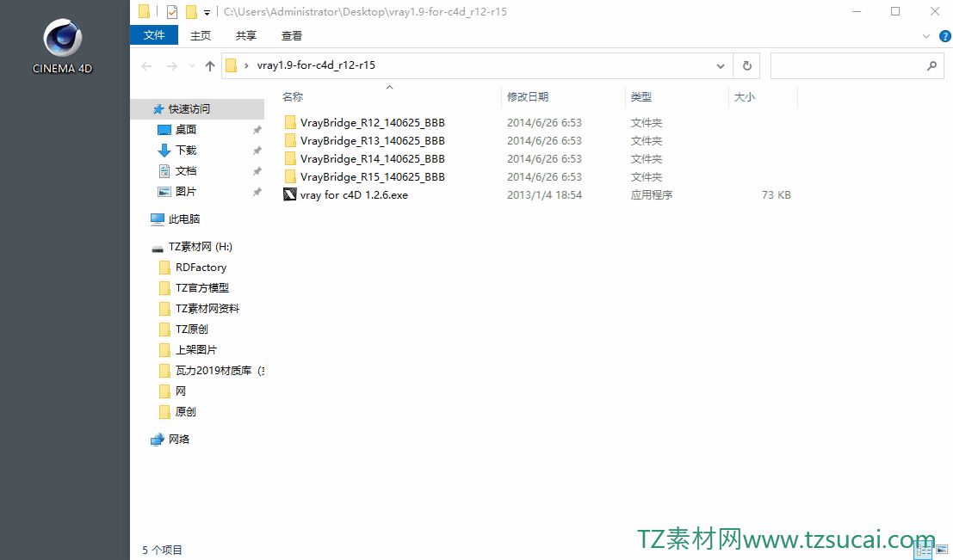Image resolution: width=953 pixels, height=560 pixels.
Task: Click the vray for c4D 1.2.6.exe application icon
Action: 290,195
